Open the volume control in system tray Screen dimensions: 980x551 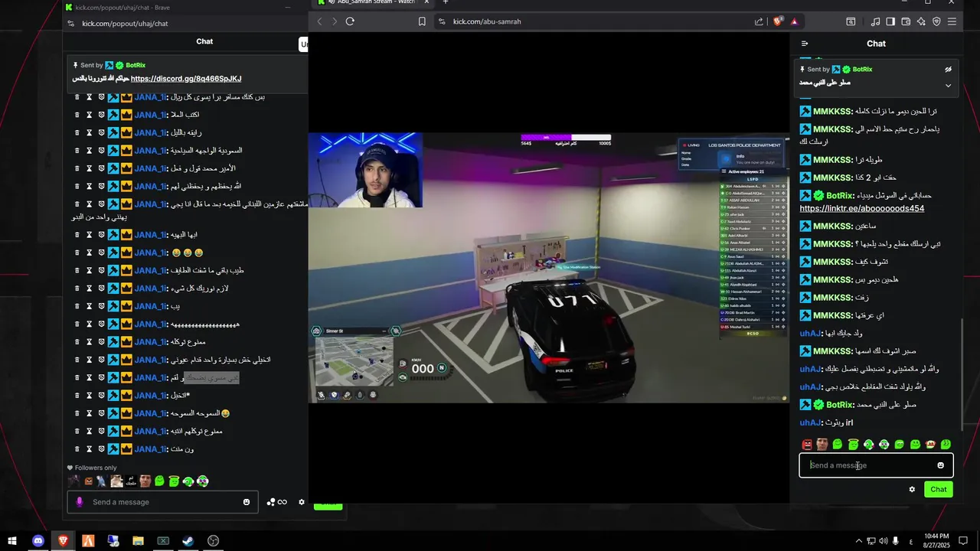coord(883,541)
